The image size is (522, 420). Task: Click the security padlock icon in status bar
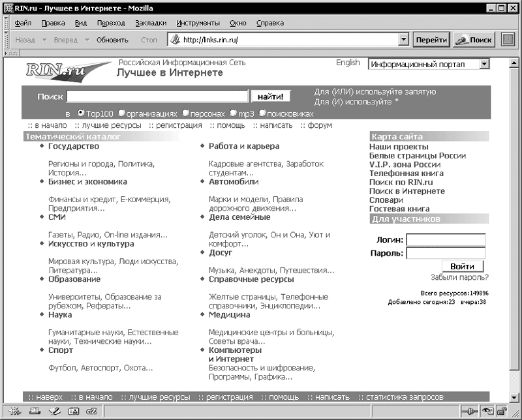coord(502,412)
